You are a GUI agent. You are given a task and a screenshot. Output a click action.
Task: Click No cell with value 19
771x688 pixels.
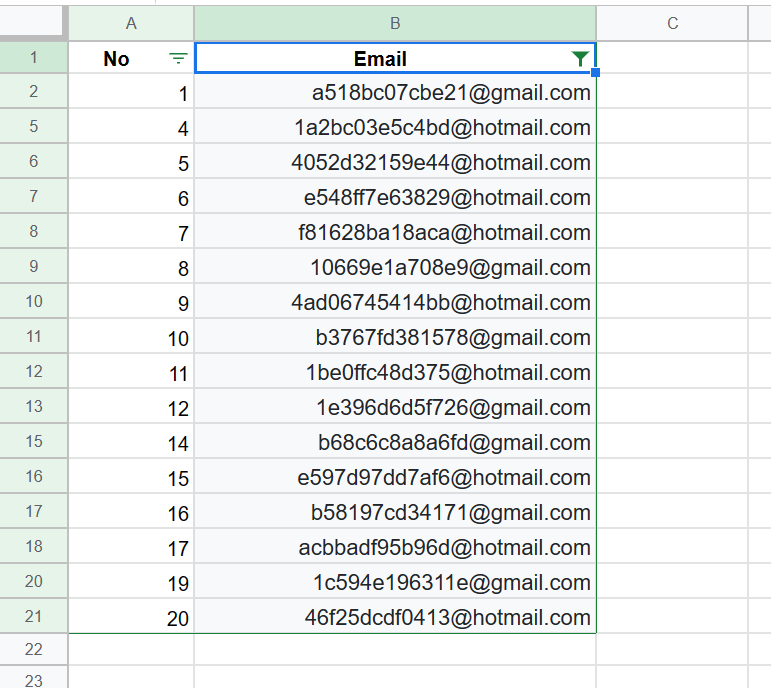tap(131, 581)
